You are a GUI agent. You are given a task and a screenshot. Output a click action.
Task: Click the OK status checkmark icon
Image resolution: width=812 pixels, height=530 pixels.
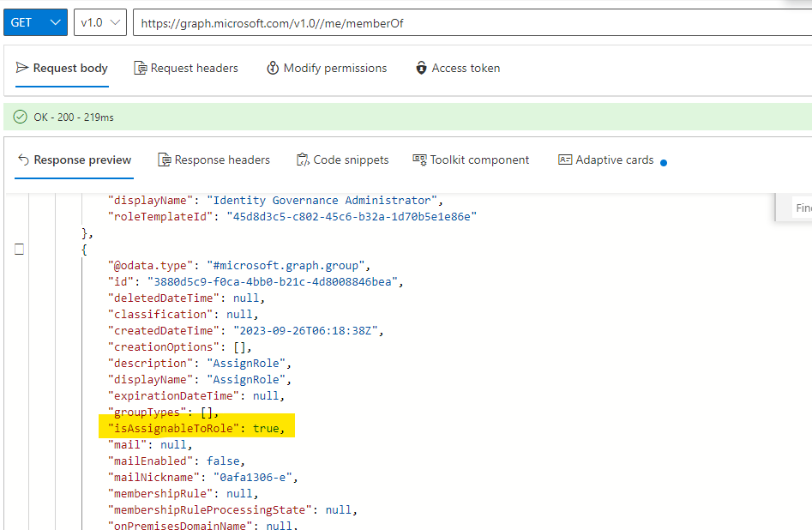21,117
